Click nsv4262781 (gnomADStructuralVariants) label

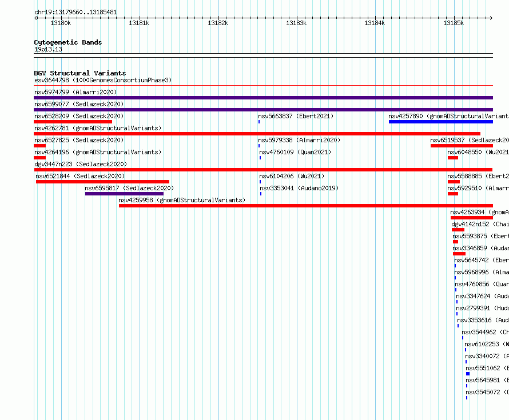tap(98, 128)
